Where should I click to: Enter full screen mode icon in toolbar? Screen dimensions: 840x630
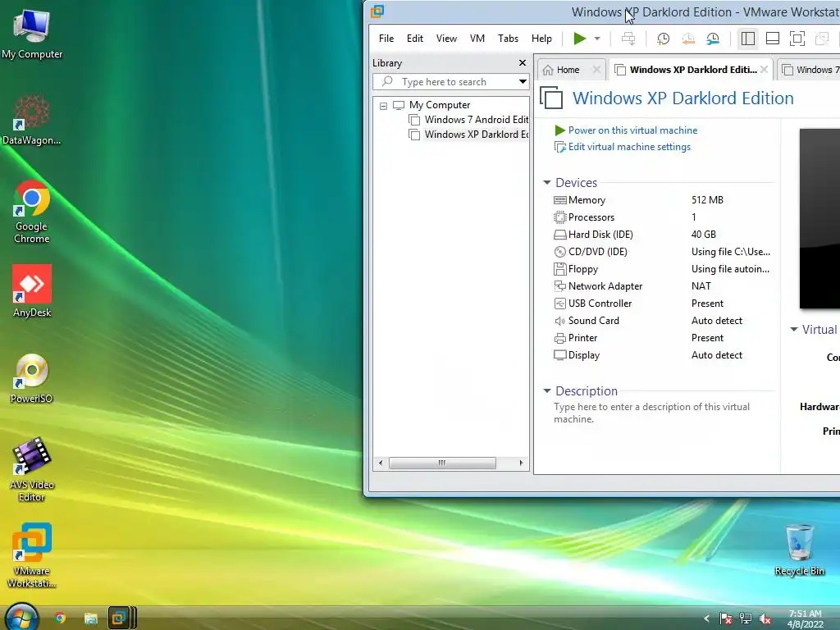[x=797, y=39]
